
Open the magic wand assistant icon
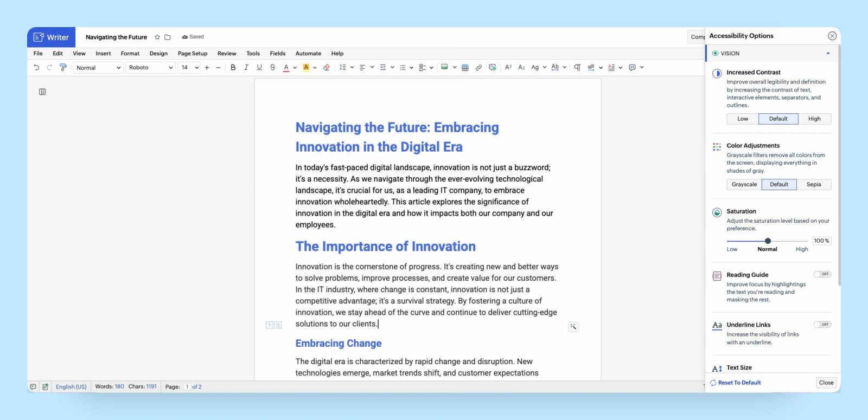[x=573, y=326]
